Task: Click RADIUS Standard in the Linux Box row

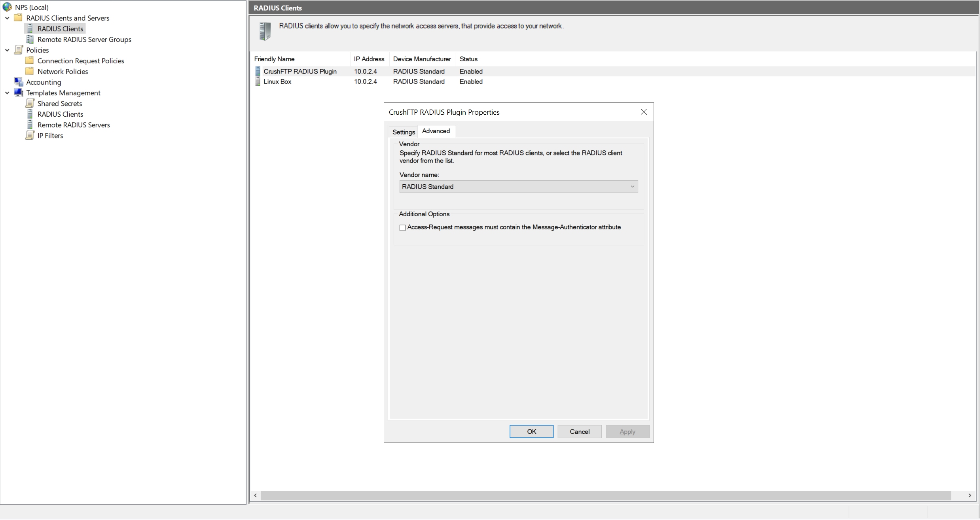Action: [x=419, y=81]
